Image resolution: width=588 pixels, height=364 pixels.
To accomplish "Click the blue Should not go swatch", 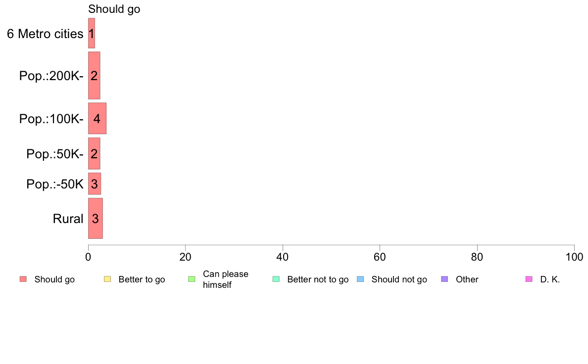I will pyautogui.click(x=360, y=279).
